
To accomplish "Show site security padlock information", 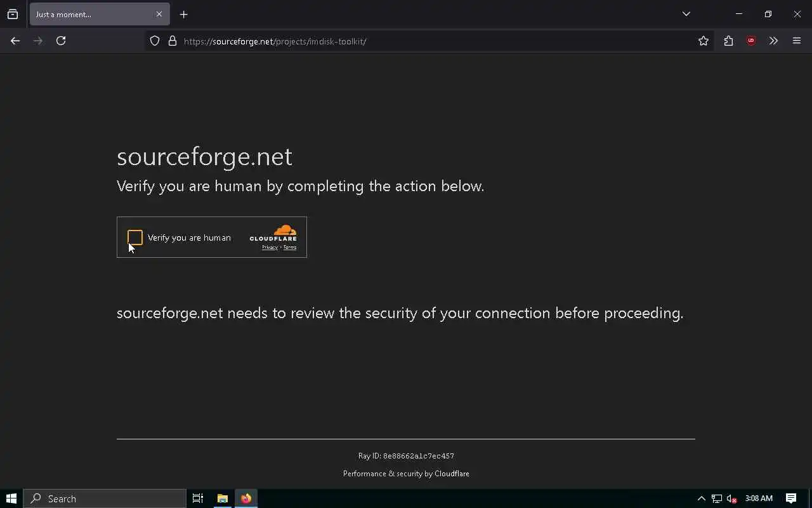I will pyautogui.click(x=173, y=41).
